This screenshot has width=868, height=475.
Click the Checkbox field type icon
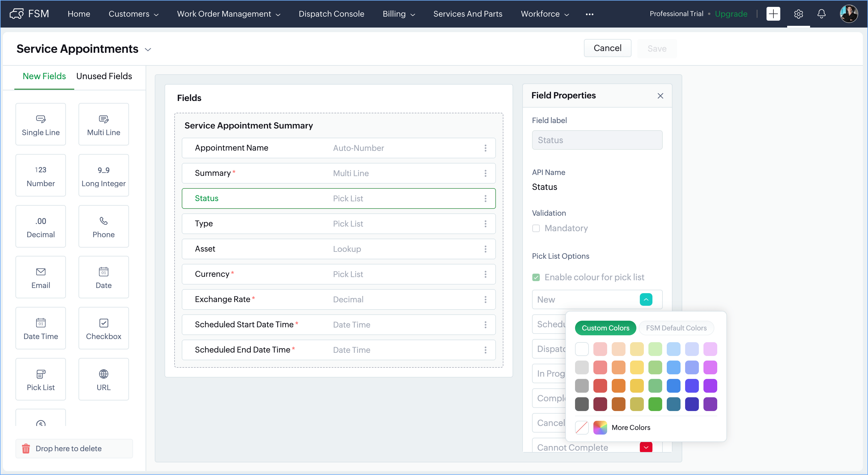[103, 323]
